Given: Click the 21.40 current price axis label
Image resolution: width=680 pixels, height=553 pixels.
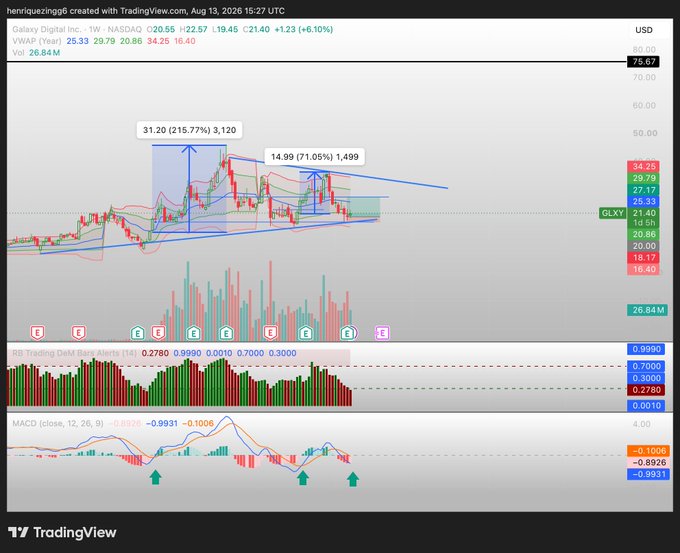Looking at the screenshot, I should point(644,213).
